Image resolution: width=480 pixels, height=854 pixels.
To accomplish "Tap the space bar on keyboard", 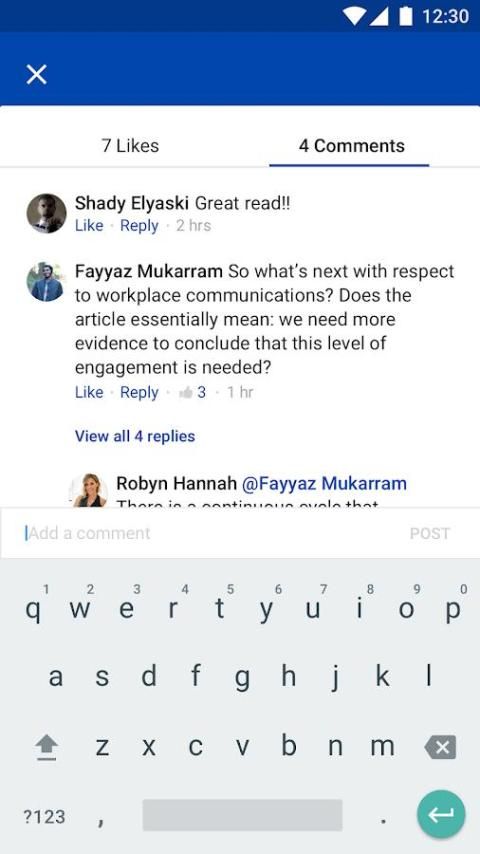I will pyautogui.click(x=242, y=815).
